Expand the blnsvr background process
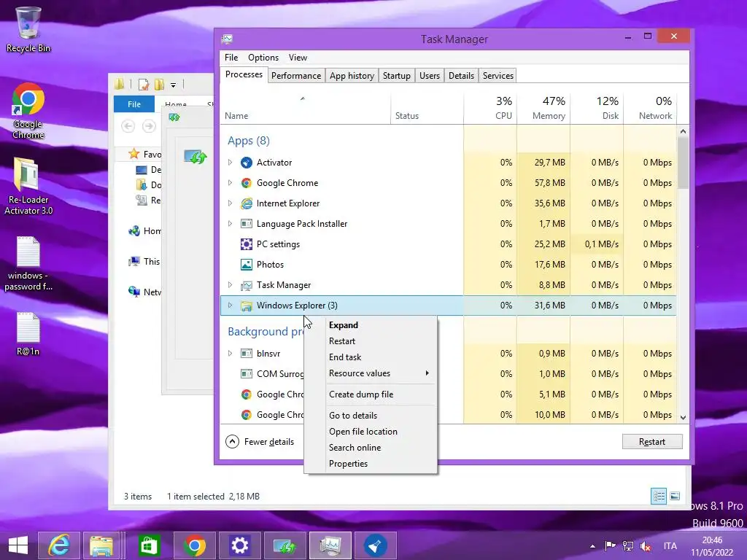The image size is (747, 560). pos(230,354)
